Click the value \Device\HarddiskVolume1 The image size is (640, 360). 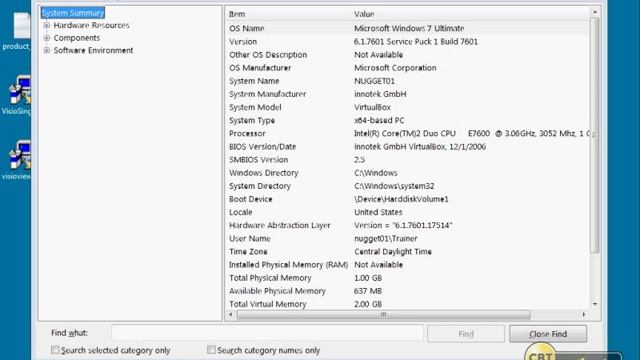pyautogui.click(x=401, y=199)
